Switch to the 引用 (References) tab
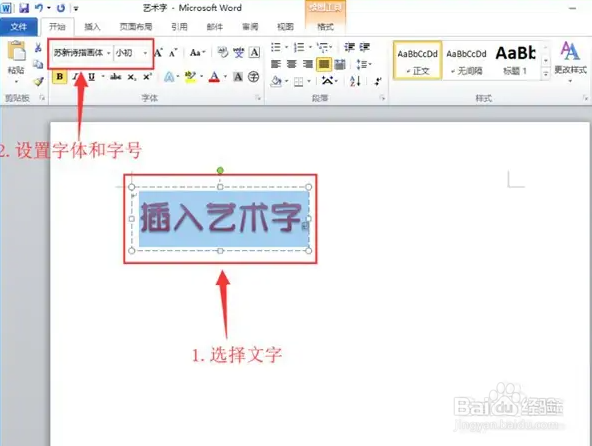 coord(179,26)
